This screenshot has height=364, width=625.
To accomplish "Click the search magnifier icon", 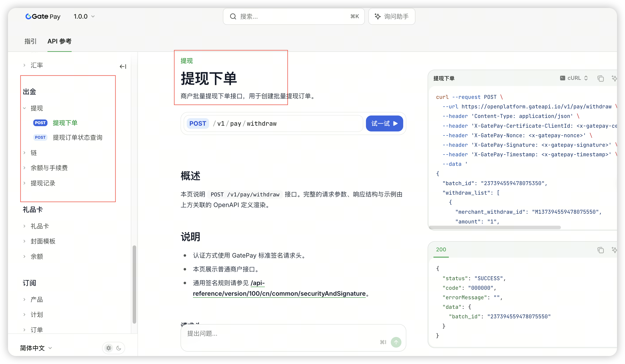I will [233, 16].
